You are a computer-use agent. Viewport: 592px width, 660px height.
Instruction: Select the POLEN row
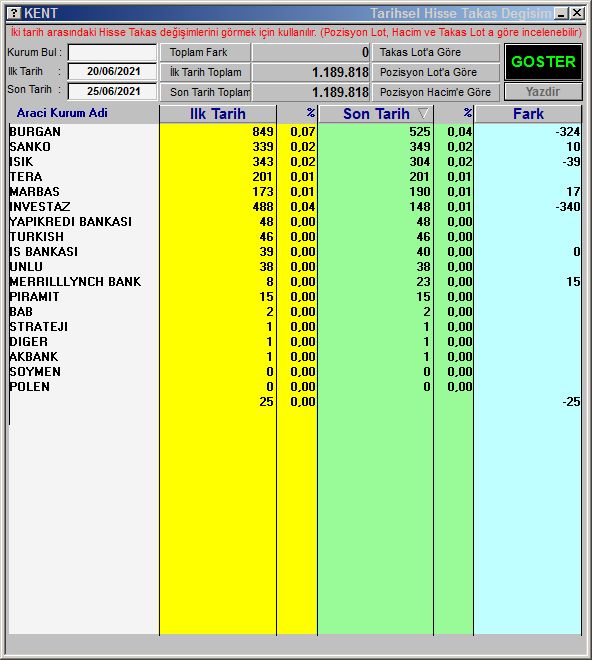[x=295, y=387]
